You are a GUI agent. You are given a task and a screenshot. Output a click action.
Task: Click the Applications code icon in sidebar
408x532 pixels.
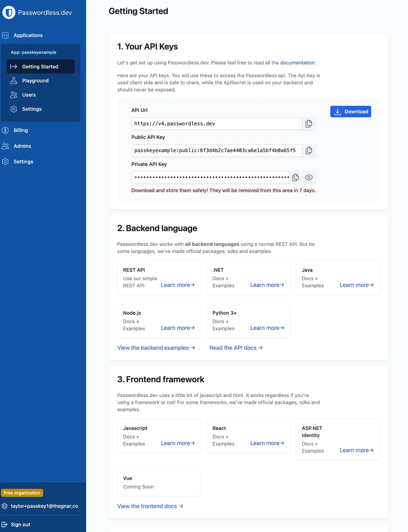(5, 35)
